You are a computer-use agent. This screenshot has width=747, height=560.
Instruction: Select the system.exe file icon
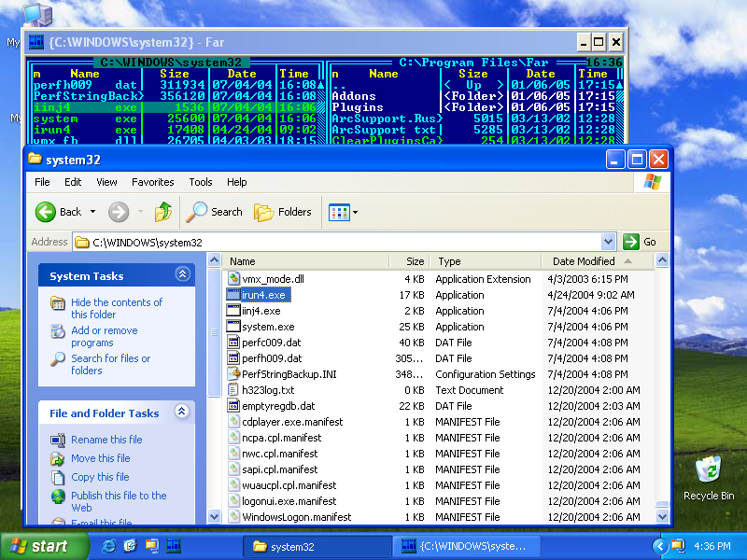coord(233,327)
